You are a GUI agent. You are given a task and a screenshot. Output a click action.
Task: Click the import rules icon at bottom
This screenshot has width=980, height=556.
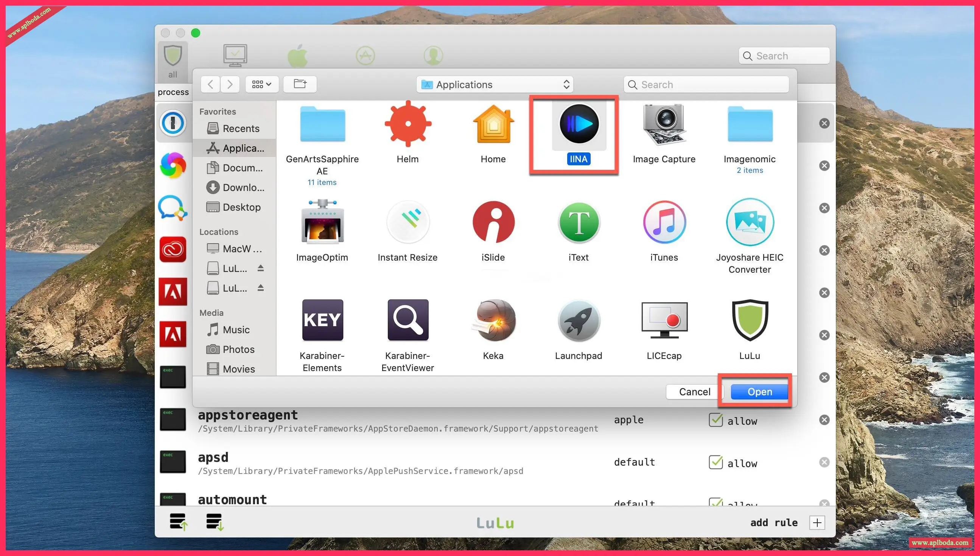click(215, 522)
